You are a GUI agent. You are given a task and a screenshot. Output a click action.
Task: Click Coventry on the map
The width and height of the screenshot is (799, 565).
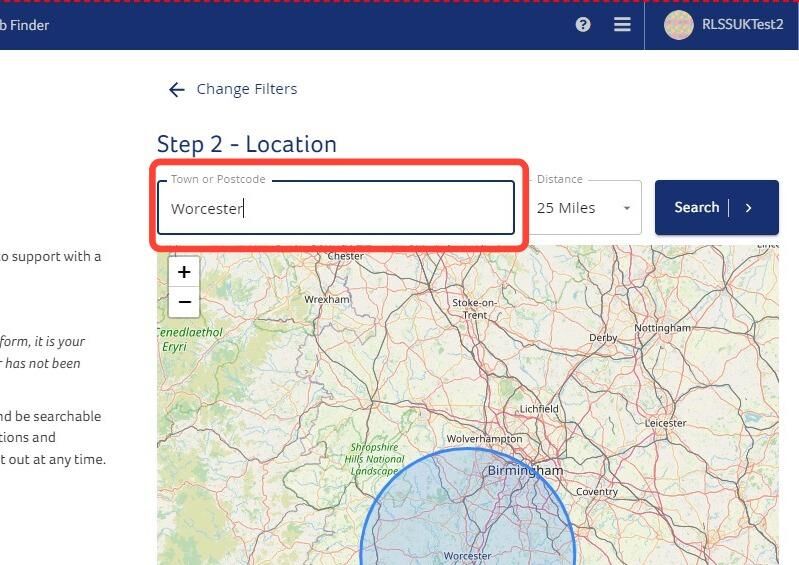[597, 492]
